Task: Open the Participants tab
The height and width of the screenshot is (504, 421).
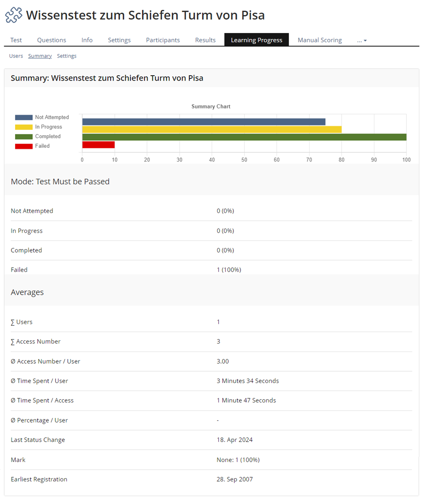Action: [163, 40]
